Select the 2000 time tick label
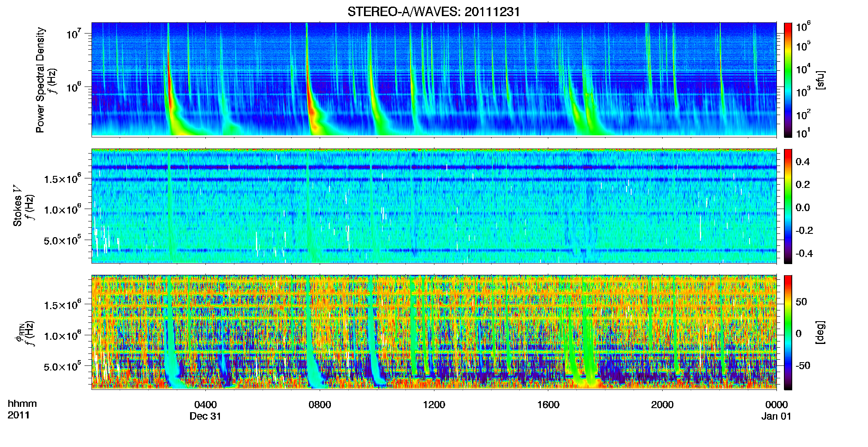The height and width of the screenshot is (447, 868). point(662,405)
